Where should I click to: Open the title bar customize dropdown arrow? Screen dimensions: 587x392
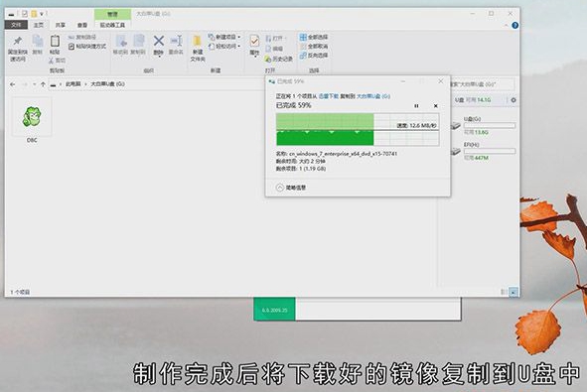[42, 14]
